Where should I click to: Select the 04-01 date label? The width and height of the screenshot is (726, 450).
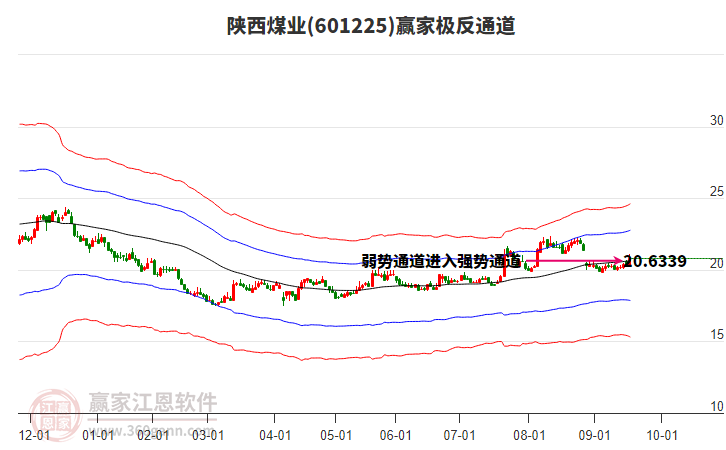point(275,436)
